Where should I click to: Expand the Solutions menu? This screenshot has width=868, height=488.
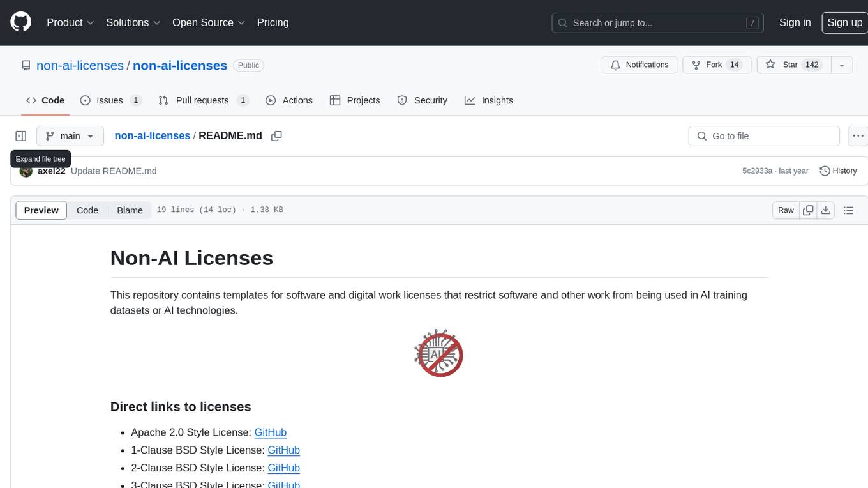pyautogui.click(x=133, y=22)
